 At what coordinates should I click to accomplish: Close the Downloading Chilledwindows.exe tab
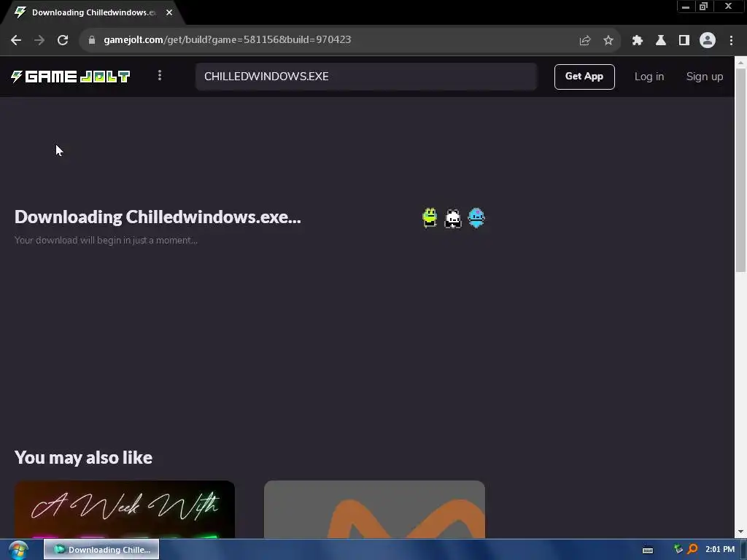coord(169,12)
